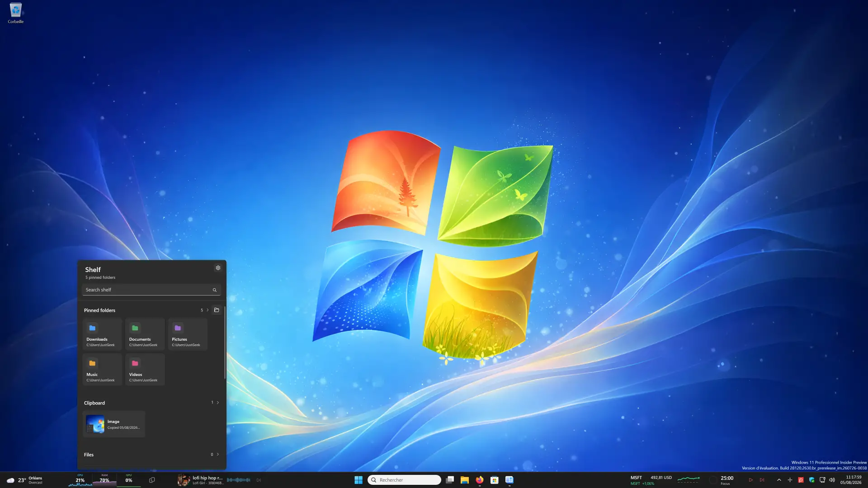Skip to next media track
Screen dimensions: 868x488
click(259, 480)
